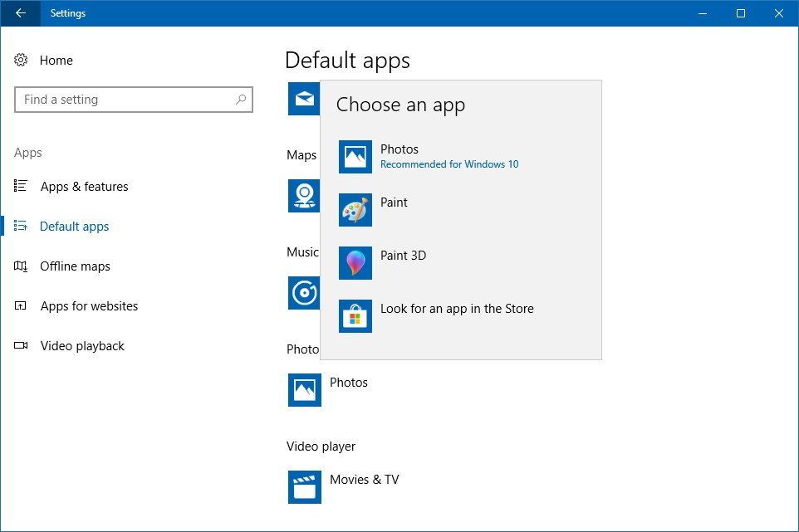Viewport: 799px width, 532px height.
Task: Click the Maps app icon
Action: click(x=304, y=196)
